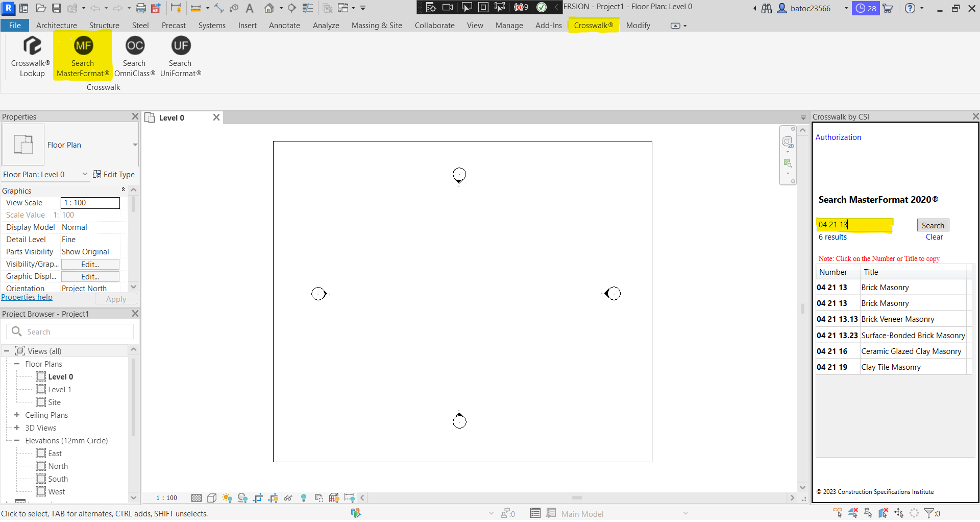Open the Floor Plan type selector dropdown
Screen dimensions: 980x522
point(135,145)
